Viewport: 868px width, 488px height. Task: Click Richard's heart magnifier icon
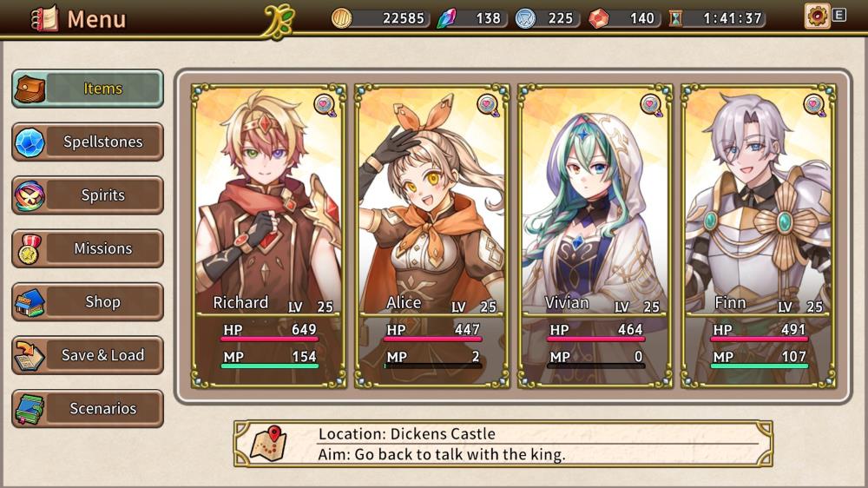point(325,105)
